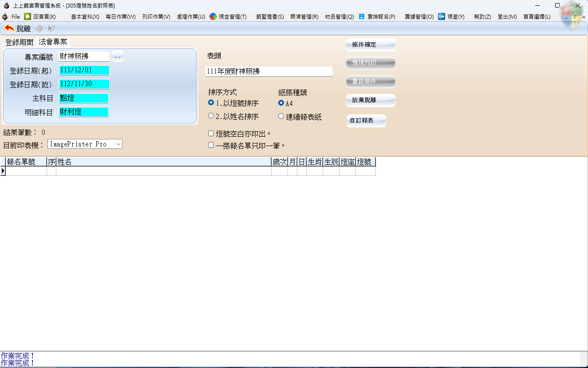Click the lantern icon next to File
588x368 pixels.
5,16
